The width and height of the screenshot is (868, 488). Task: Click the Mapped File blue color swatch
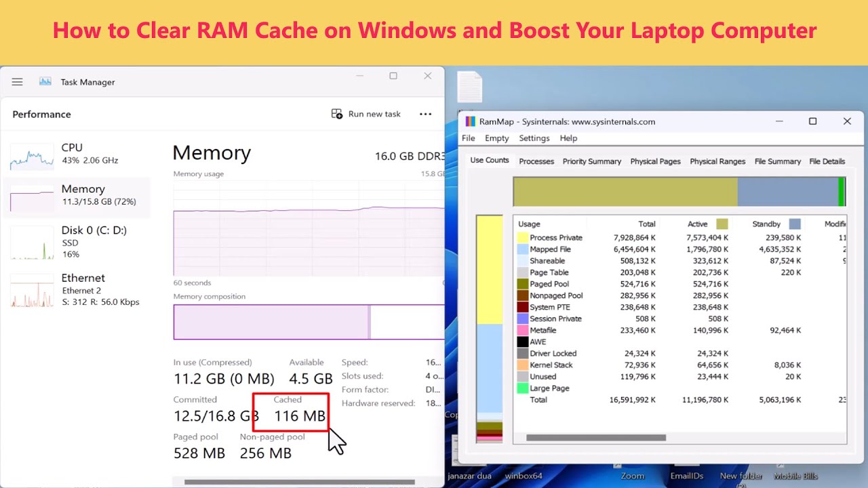[522, 249]
